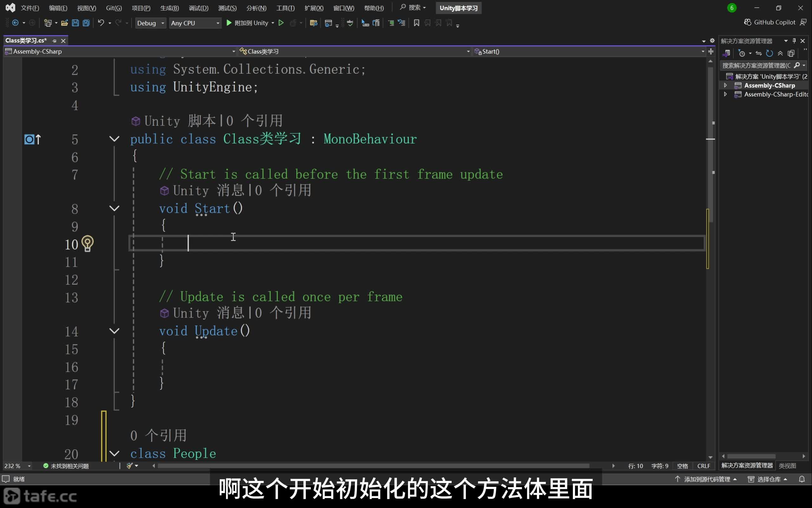The width and height of the screenshot is (812, 508).
Task: Click the editor vertical scrollbar thumb
Action: click(710, 144)
